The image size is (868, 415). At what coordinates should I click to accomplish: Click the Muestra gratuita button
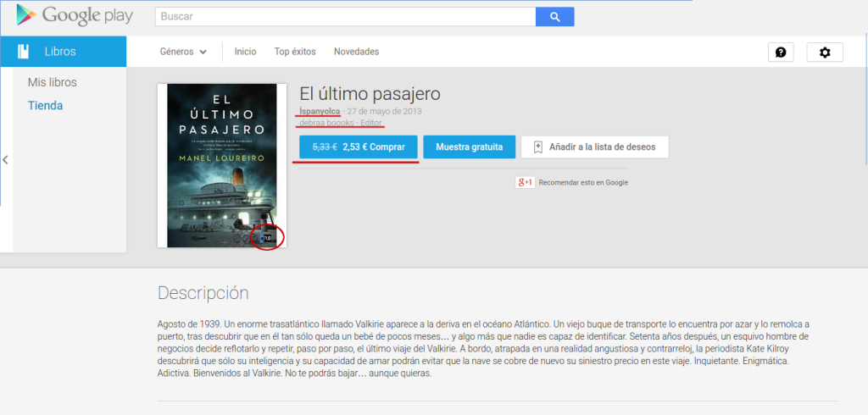click(470, 147)
